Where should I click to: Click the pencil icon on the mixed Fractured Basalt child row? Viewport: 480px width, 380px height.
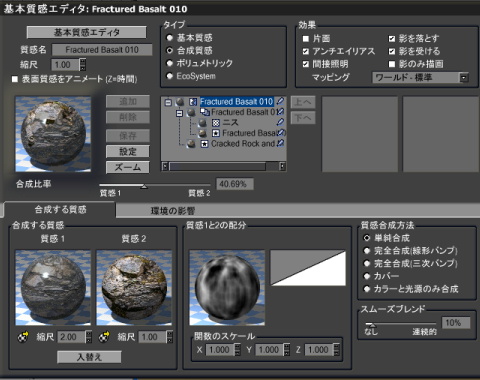[280, 112]
